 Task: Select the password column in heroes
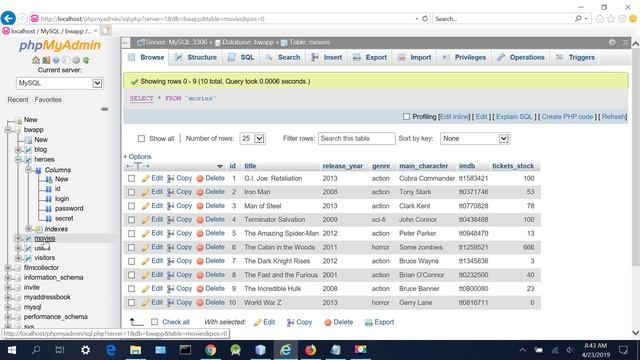[x=69, y=209]
